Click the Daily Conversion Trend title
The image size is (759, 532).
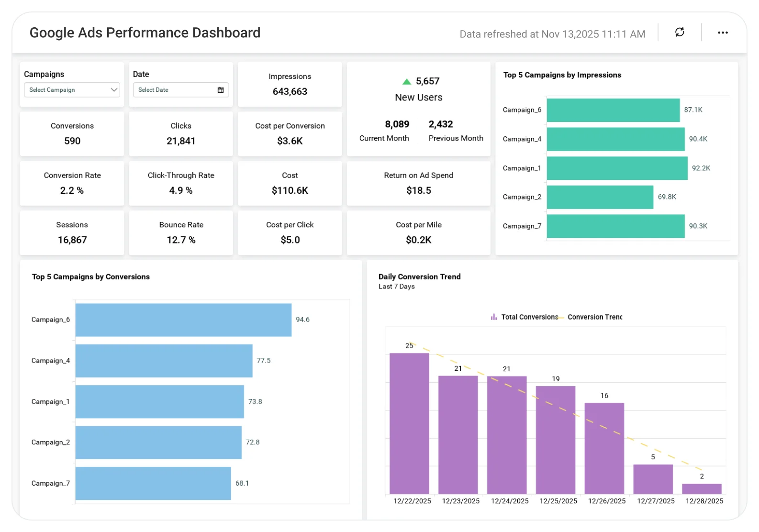click(420, 277)
